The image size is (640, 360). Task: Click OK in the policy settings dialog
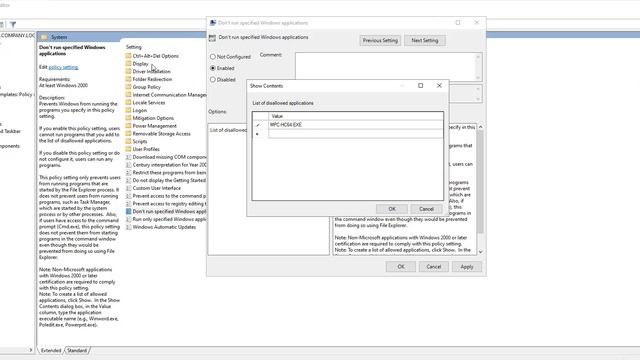[x=401, y=267]
